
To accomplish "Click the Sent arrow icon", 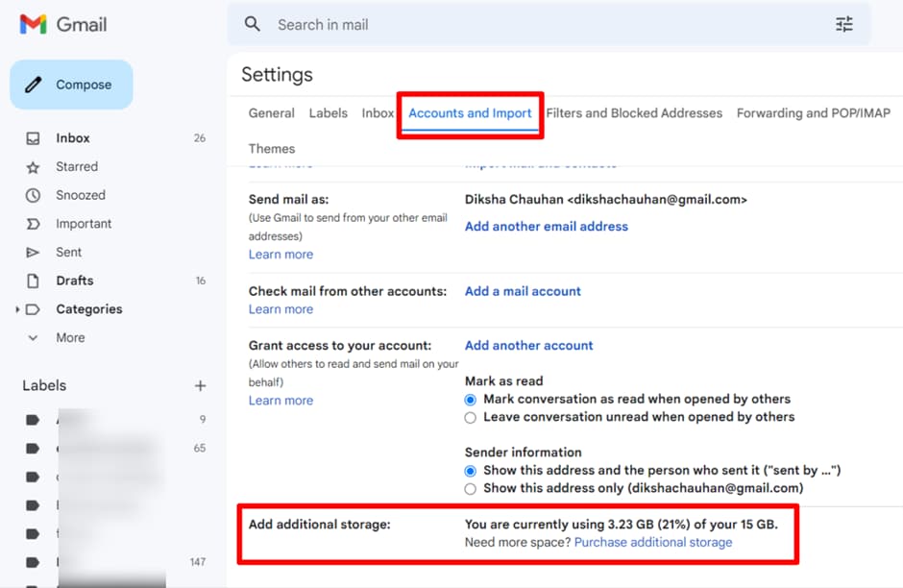I will point(33,253).
